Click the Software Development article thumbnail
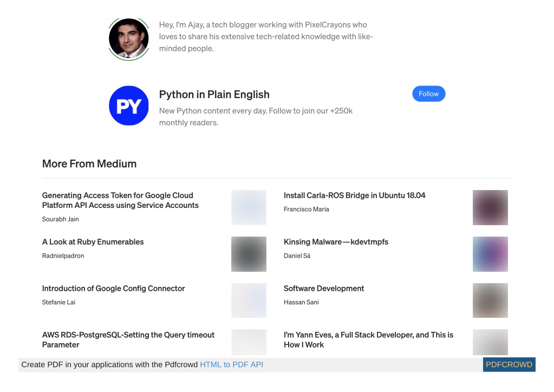This screenshot has width=554, height=392. pyautogui.click(x=490, y=300)
